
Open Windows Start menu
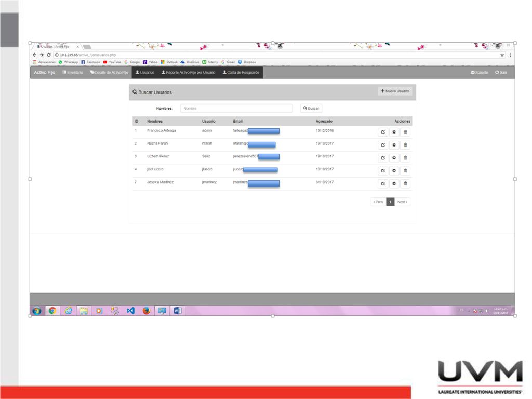point(37,311)
